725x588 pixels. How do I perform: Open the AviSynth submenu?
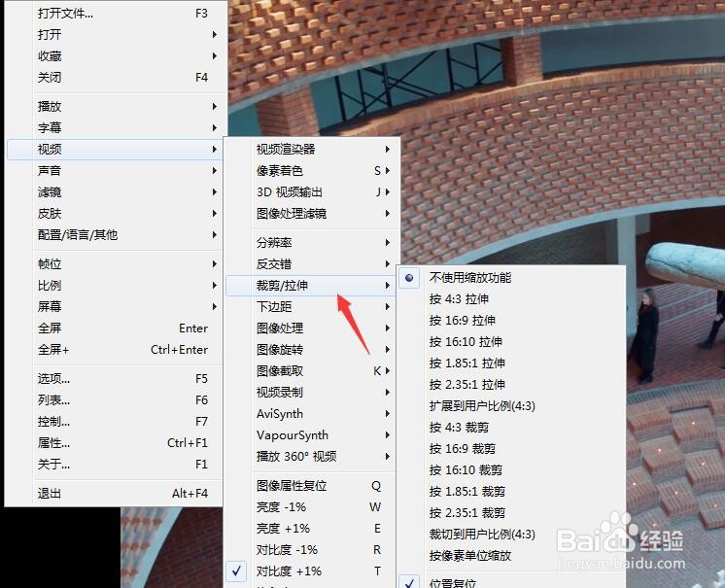coord(312,414)
